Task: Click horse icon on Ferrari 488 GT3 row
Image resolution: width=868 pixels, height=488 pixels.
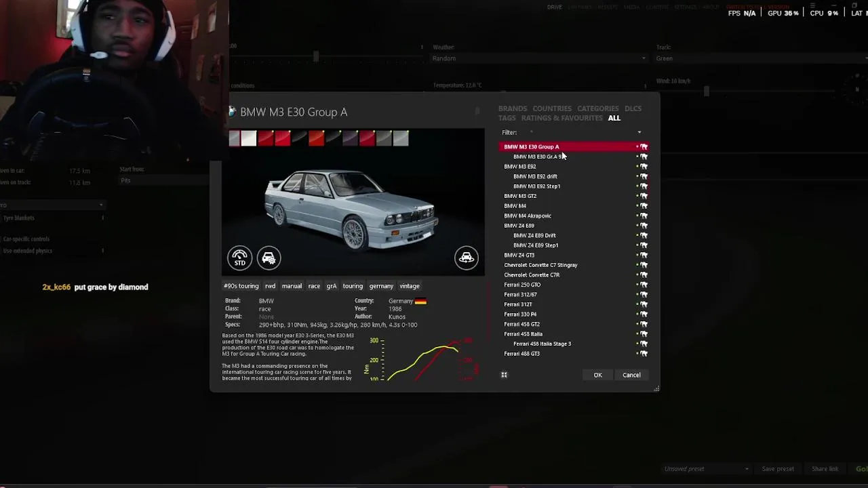Action: pos(644,353)
